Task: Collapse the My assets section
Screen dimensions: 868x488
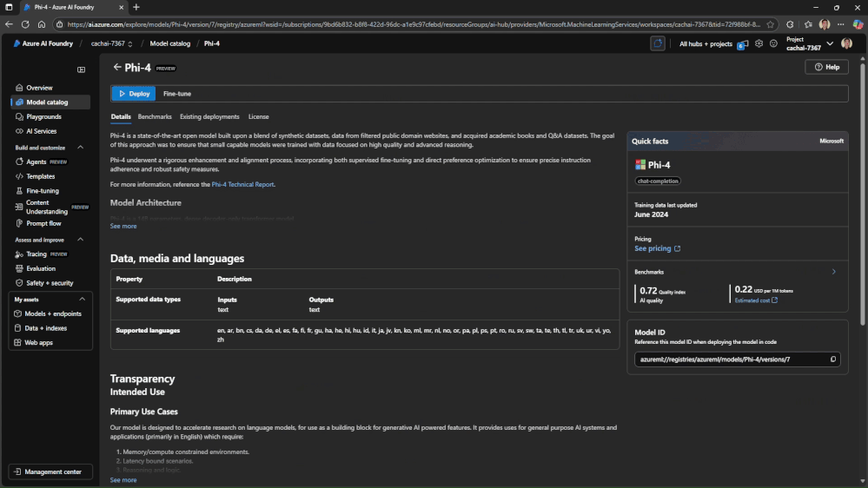Action: [x=82, y=300]
